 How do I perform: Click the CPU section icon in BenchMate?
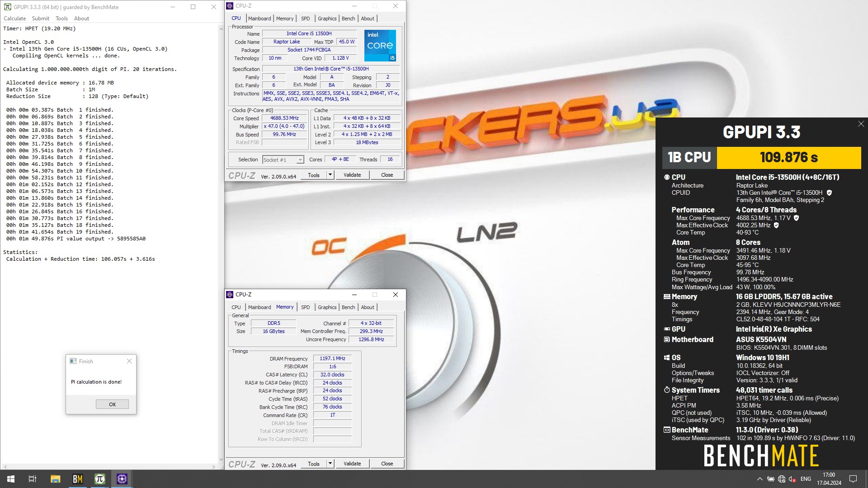[667, 178]
